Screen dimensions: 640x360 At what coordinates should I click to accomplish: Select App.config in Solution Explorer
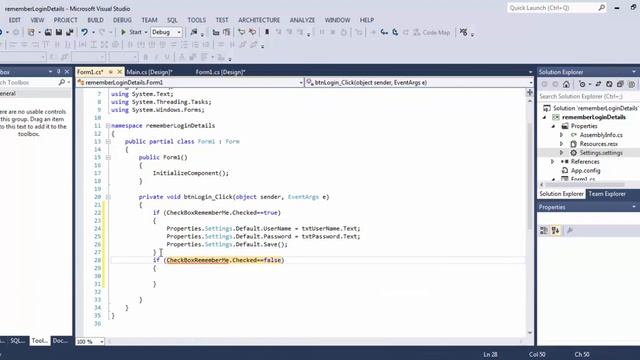click(x=585, y=171)
